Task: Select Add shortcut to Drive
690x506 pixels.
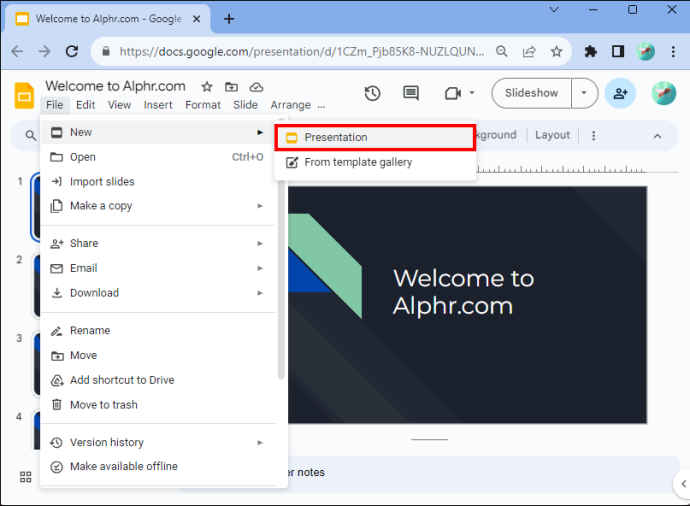Action: point(158,380)
